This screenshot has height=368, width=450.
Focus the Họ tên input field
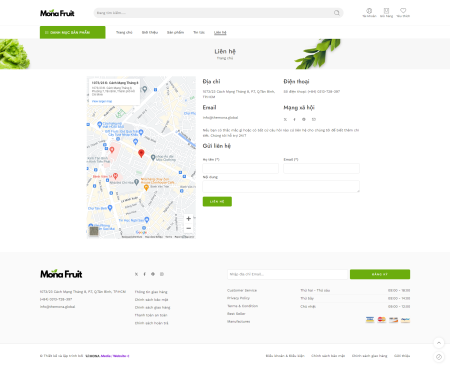(x=240, y=168)
